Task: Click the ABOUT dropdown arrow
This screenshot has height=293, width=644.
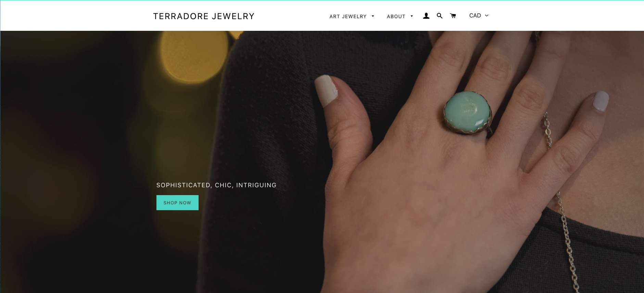Action: [x=412, y=16]
